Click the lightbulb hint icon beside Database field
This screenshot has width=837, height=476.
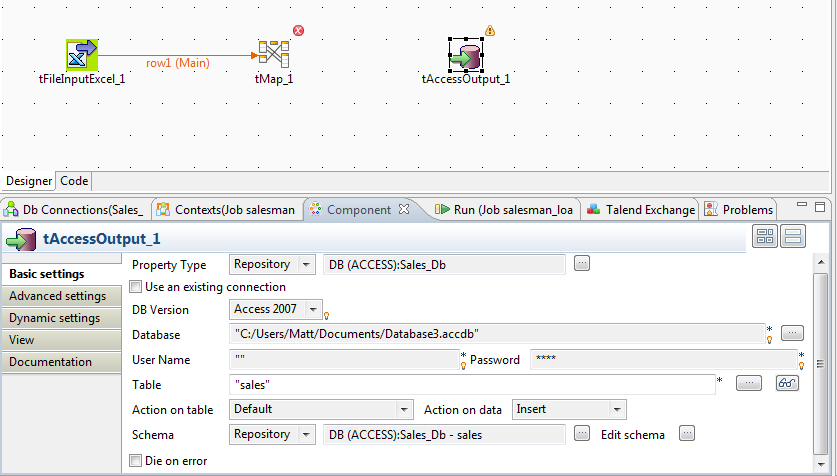[x=769, y=339]
